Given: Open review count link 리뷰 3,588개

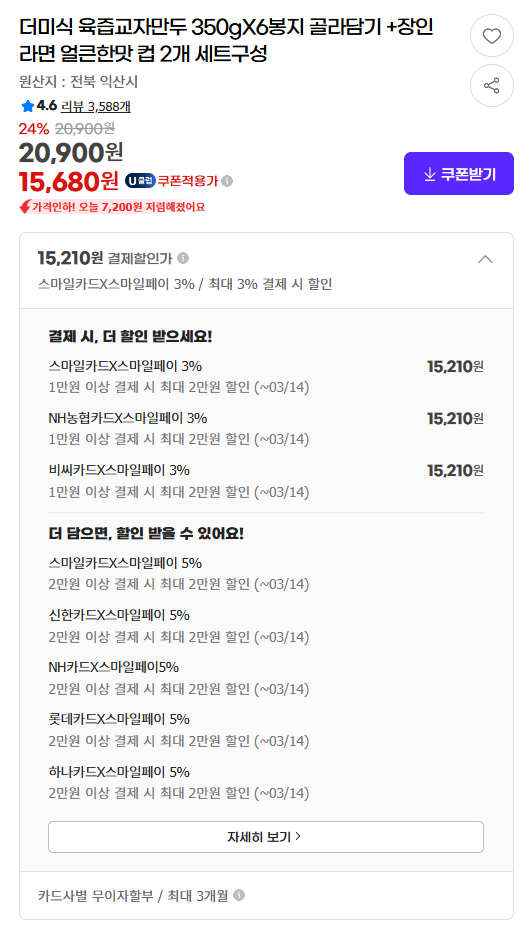Looking at the screenshot, I should pos(96,107).
